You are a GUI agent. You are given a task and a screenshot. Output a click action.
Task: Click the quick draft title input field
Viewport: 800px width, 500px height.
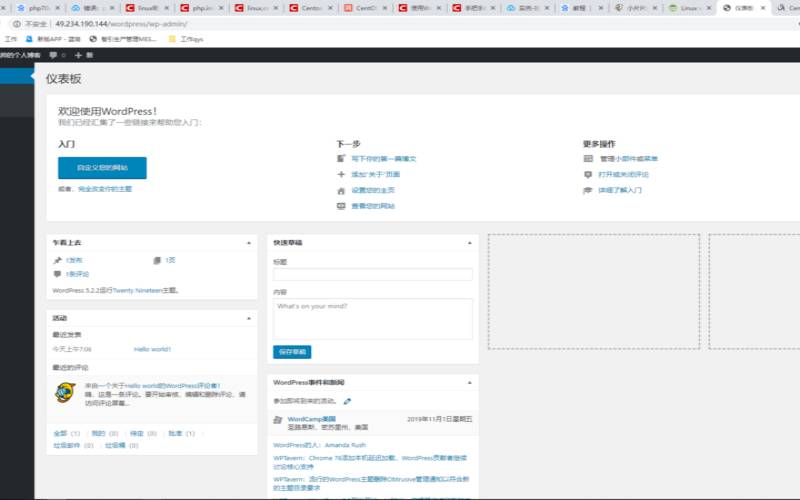coord(372,274)
